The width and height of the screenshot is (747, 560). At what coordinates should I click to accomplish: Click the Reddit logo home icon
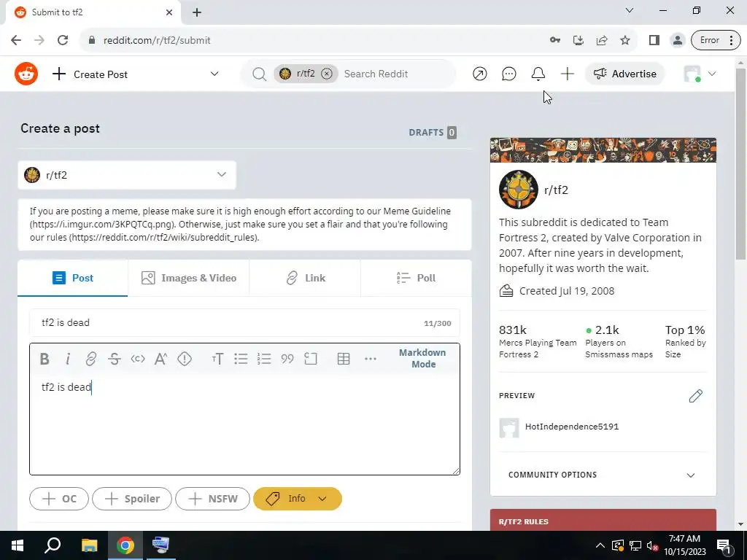tap(26, 74)
